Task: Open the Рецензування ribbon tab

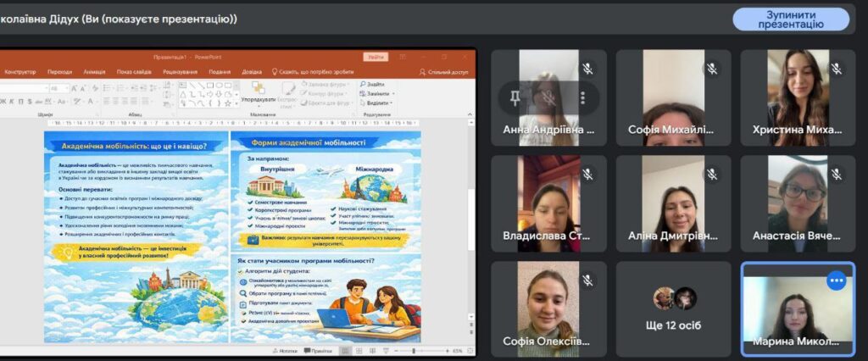Action: tap(180, 72)
